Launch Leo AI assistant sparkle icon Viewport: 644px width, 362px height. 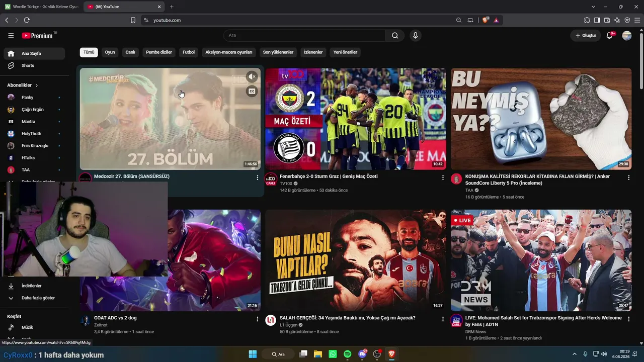pos(617,20)
